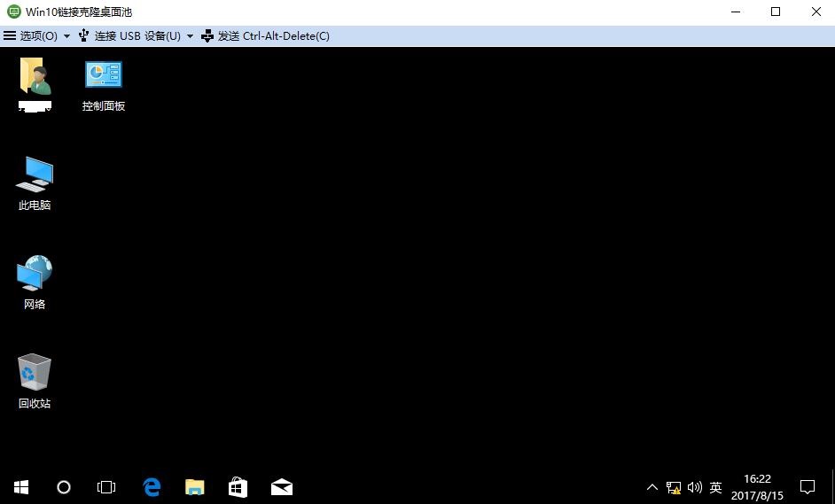The height and width of the screenshot is (504, 835).
Task: Minimize the Win10链接克隆桌面池 window
Action: point(736,12)
